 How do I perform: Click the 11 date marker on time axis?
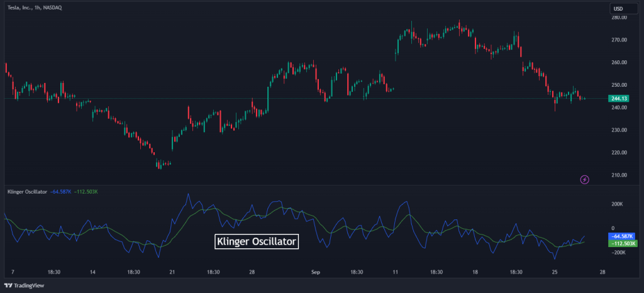coord(396,272)
